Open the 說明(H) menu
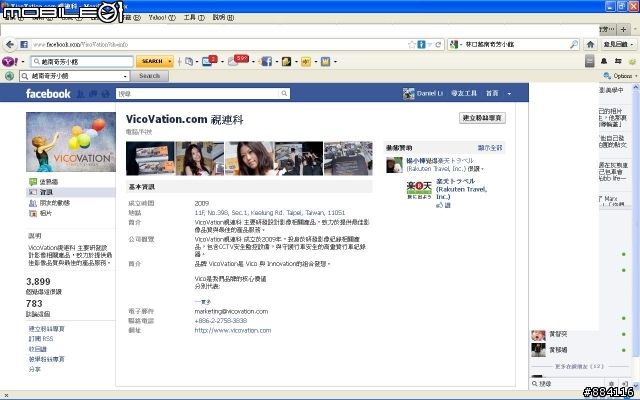The width and height of the screenshot is (640, 400). tap(223, 18)
